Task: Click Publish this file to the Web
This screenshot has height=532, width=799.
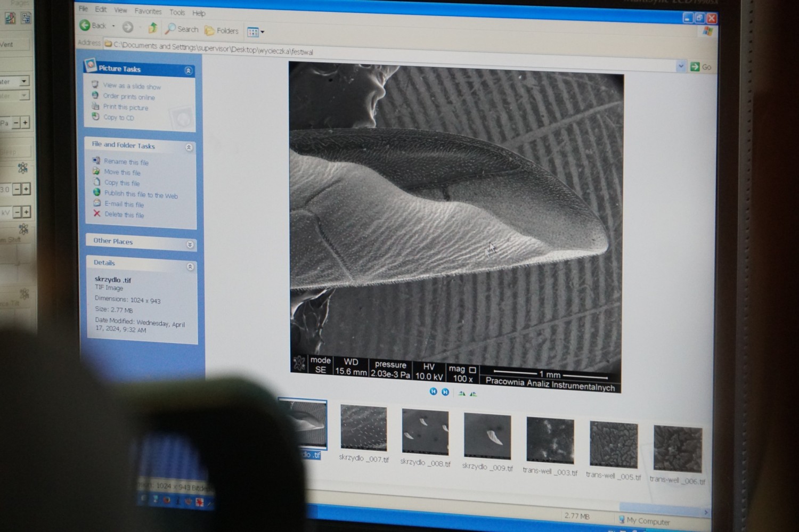Action: point(141,195)
